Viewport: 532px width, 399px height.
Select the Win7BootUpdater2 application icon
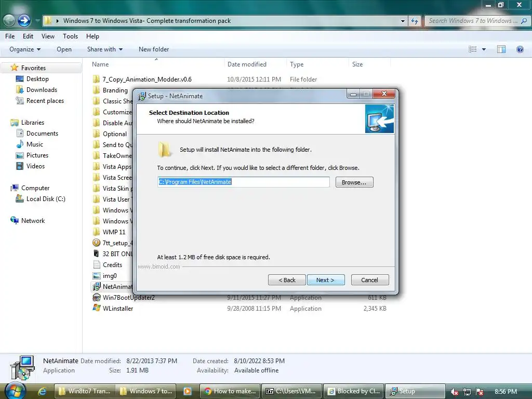coord(96,297)
